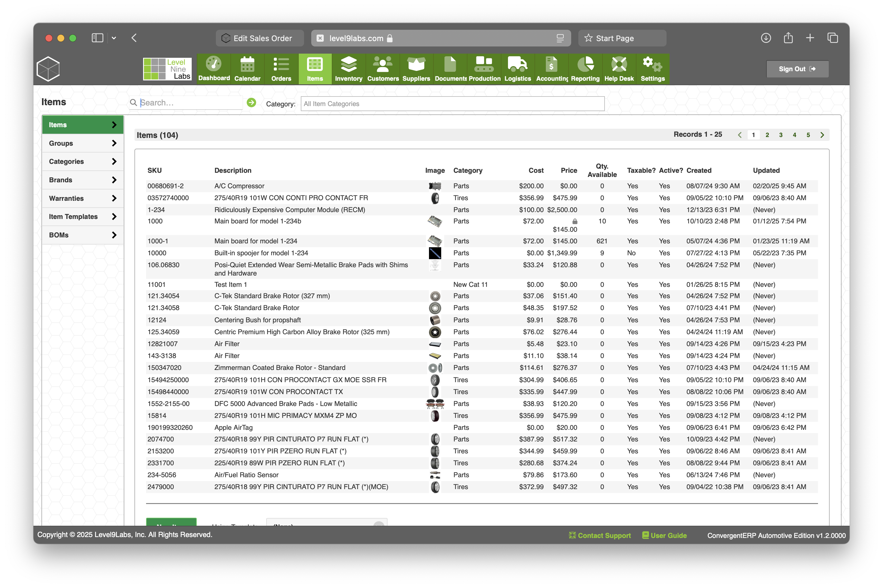Open the Documents module
The width and height of the screenshot is (883, 588).
(x=450, y=69)
